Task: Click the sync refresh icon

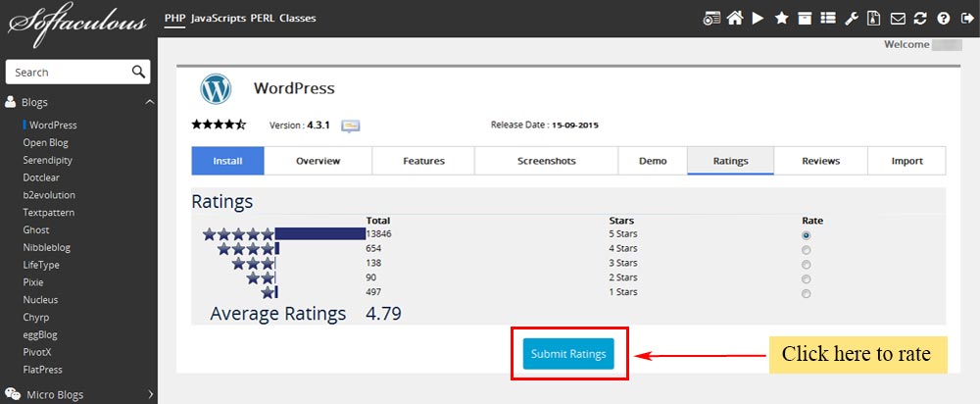Action: (920, 18)
